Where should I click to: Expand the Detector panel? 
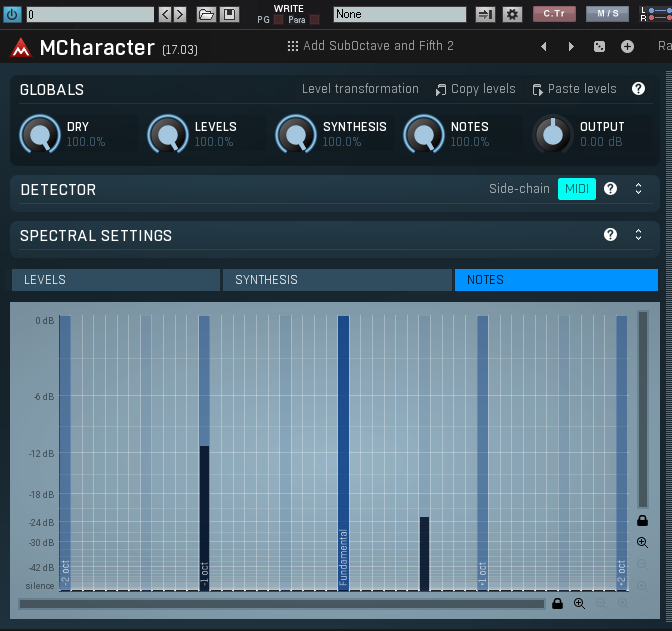pos(639,189)
